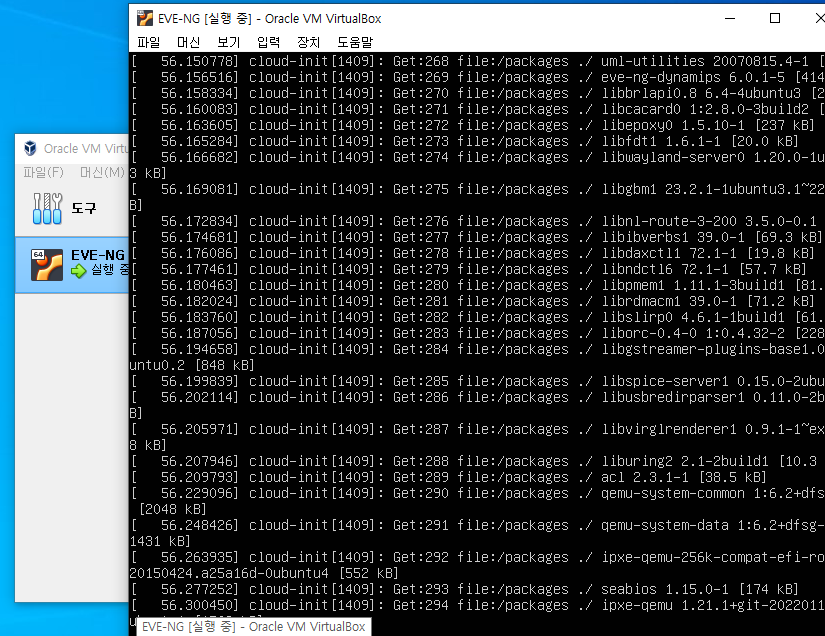Open the 도움말 menu in EVE-NG window
Viewport: 825px width, 636px height.
355,42
